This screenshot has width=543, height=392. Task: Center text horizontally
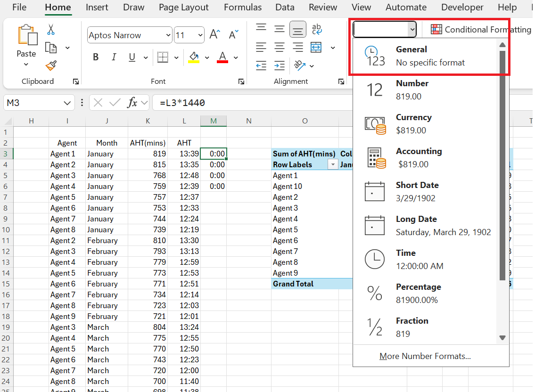pos(280,47)
